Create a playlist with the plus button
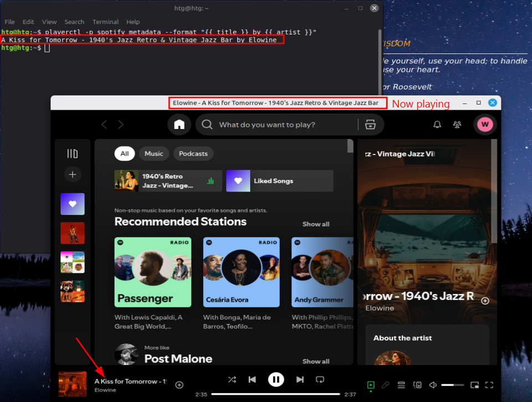532x402 pixels. tap(72, 174)
